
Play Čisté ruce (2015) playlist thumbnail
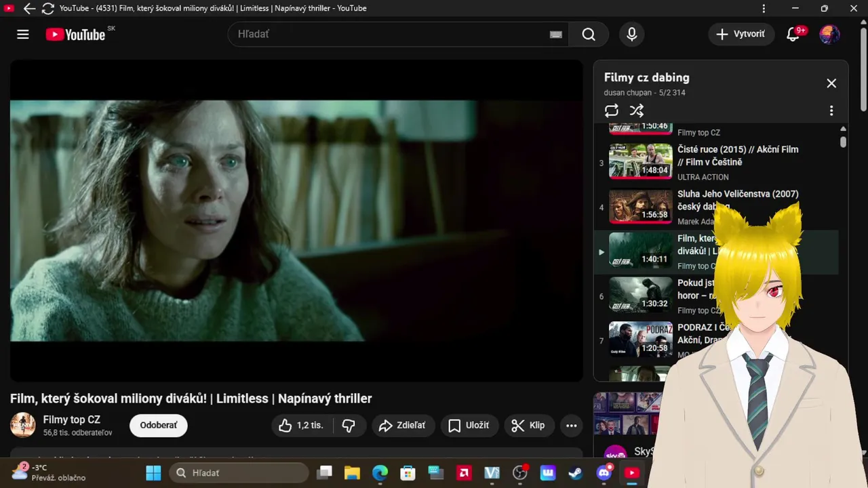pos(641,161)
